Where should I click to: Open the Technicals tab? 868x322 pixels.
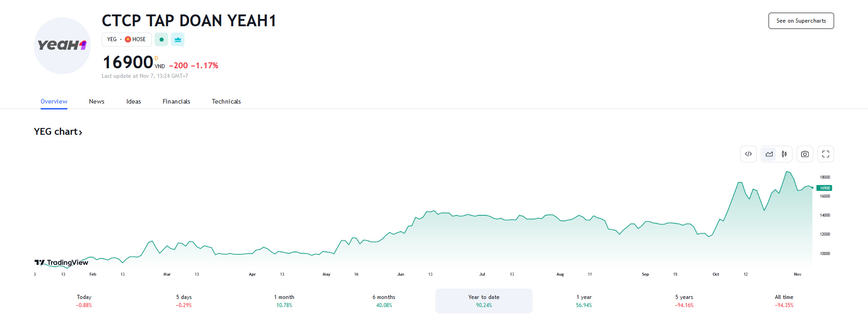[226, 101]
